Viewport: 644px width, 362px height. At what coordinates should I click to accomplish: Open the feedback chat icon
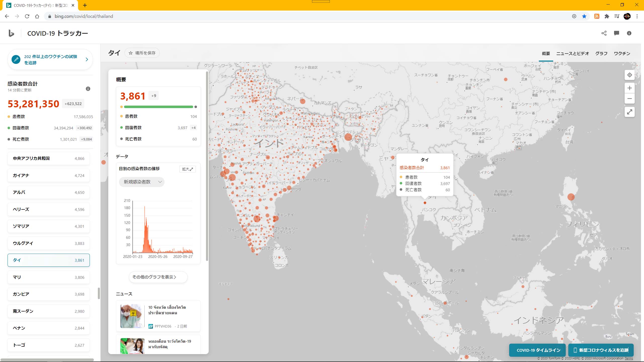[x=617, y=33]
